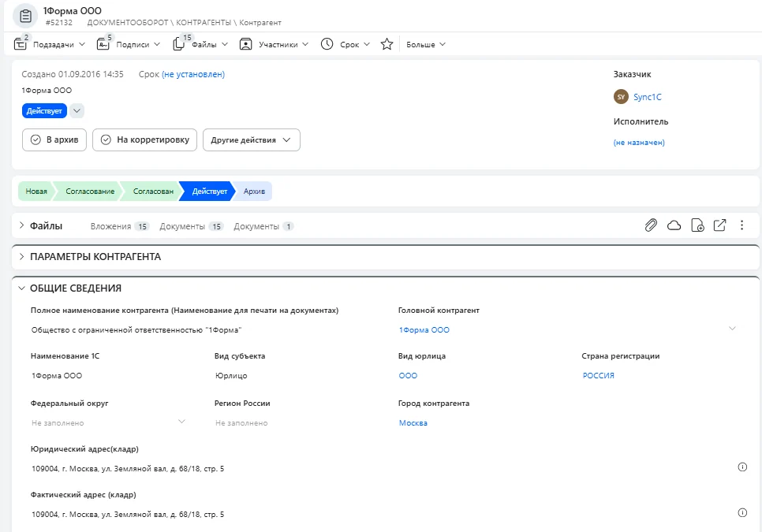Select the Согласование stage
Viewport: 762px width, 532px height.
click(x=90, y=192)
